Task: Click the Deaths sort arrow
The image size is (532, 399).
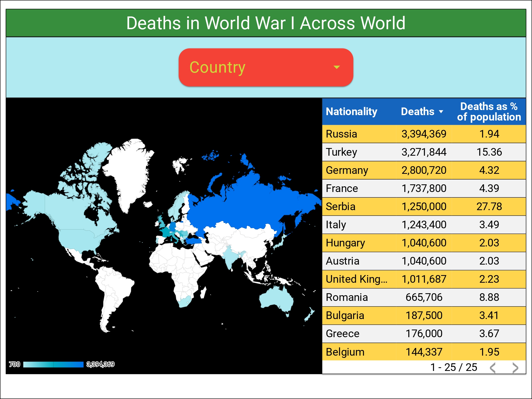Action: point(441,112)
